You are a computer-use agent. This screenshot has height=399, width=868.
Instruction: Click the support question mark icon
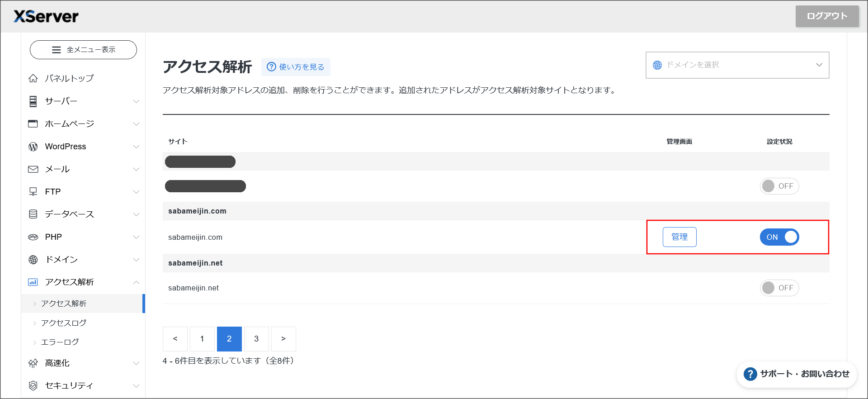750,374
